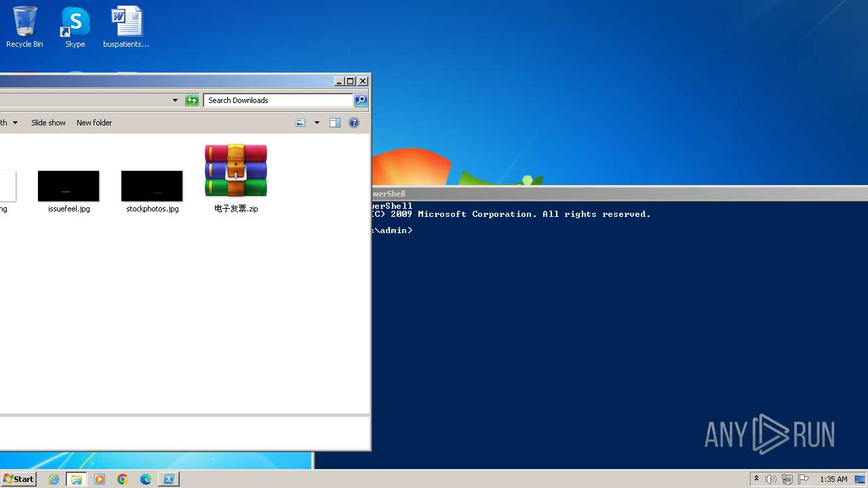This screenshot has height=488, width=868.
Task: Launch Skype from the desktop shortcut
Action: (x=75, y=27)
